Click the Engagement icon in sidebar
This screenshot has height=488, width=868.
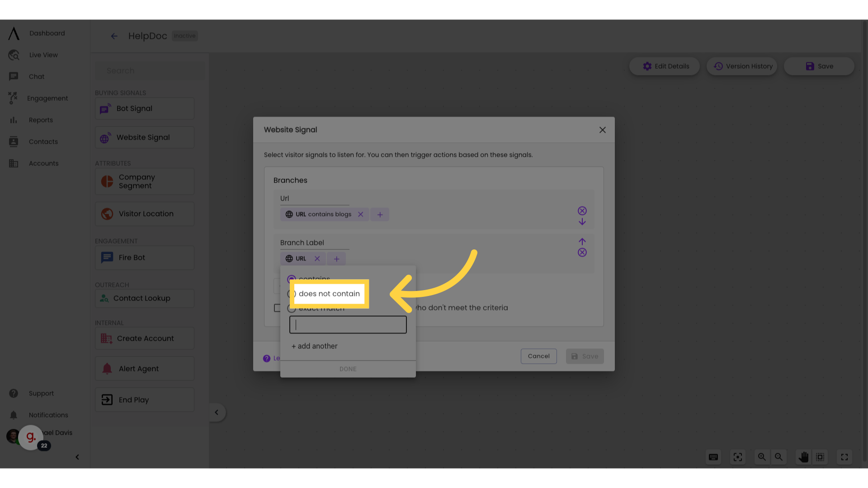(x=13, y=98)
